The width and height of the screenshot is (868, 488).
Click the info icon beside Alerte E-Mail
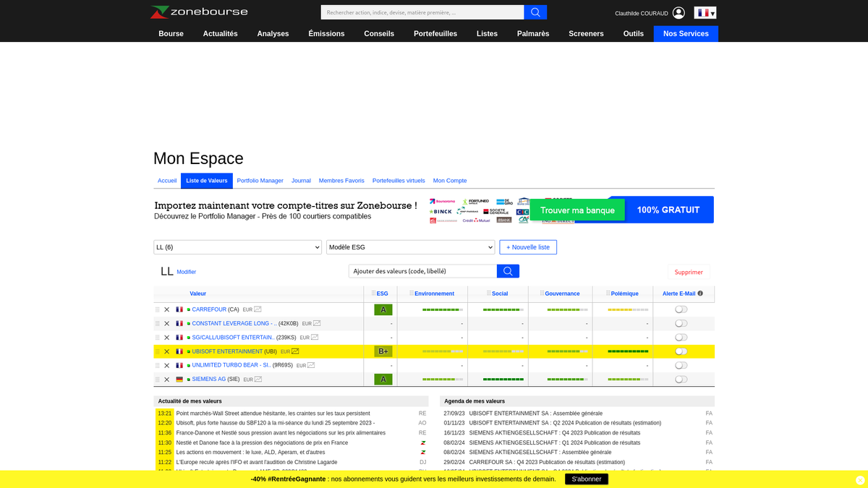[x=700, y=294]
